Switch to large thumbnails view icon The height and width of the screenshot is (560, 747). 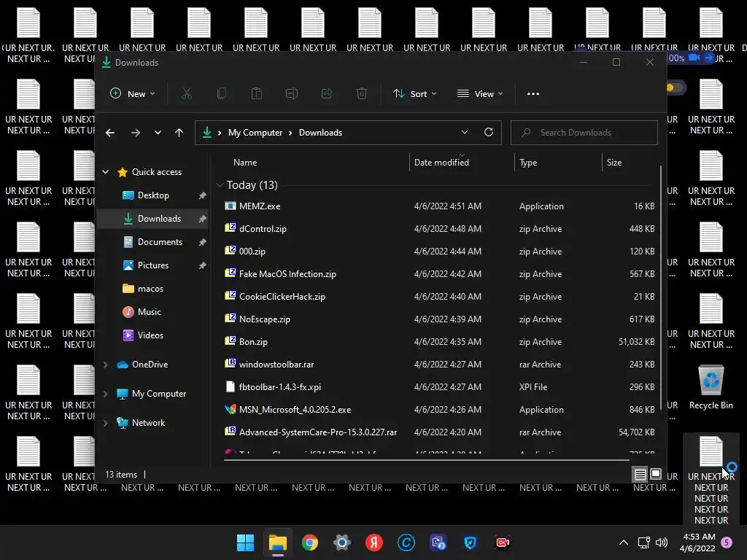point(656,474)
